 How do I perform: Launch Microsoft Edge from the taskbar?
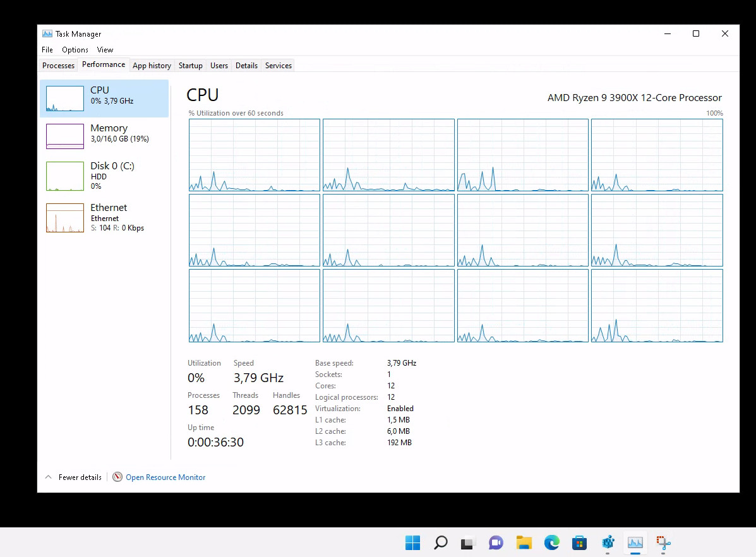tap(551, 543)
